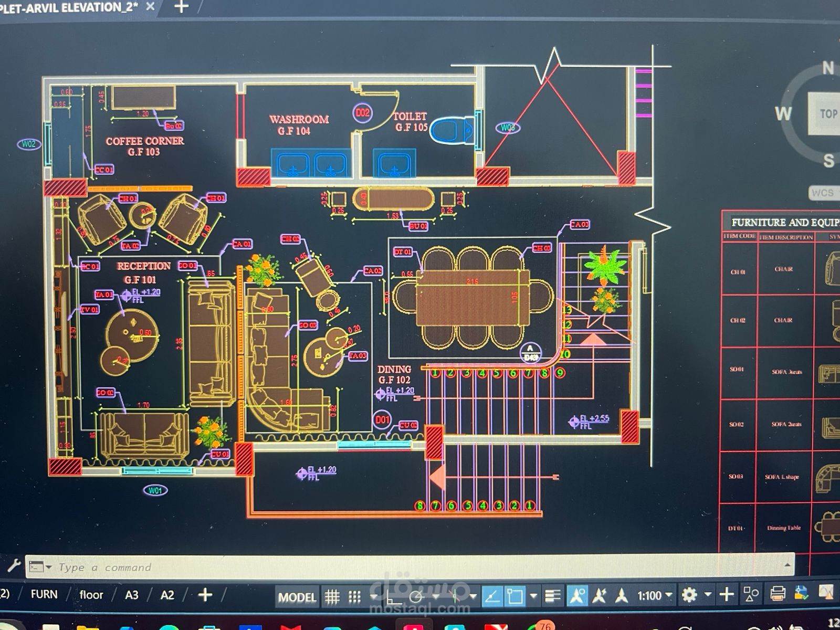This screenshot has height=630, width=840.
Task: Expand the workspace switching arrow
Action: pyautogui.click(x=708, y=594)
